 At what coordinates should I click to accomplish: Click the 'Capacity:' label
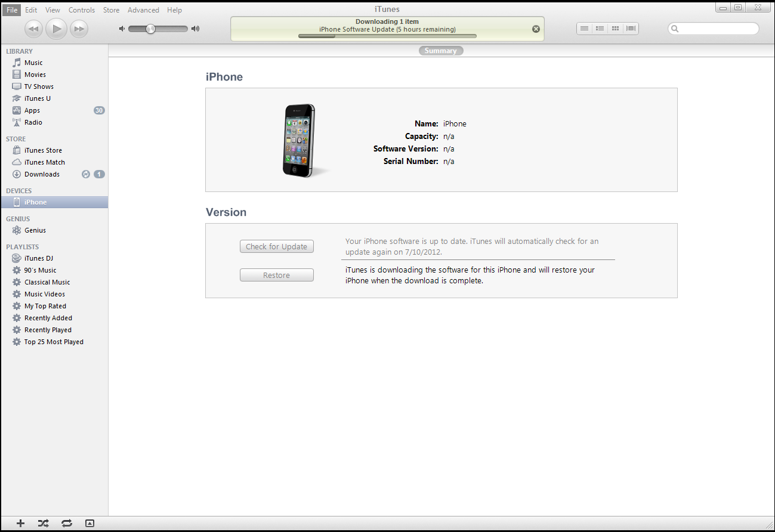tap(422, 136)
